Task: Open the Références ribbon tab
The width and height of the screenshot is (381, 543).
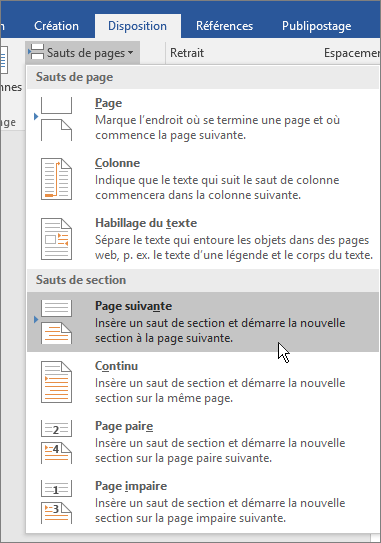Action: point(224,26)
